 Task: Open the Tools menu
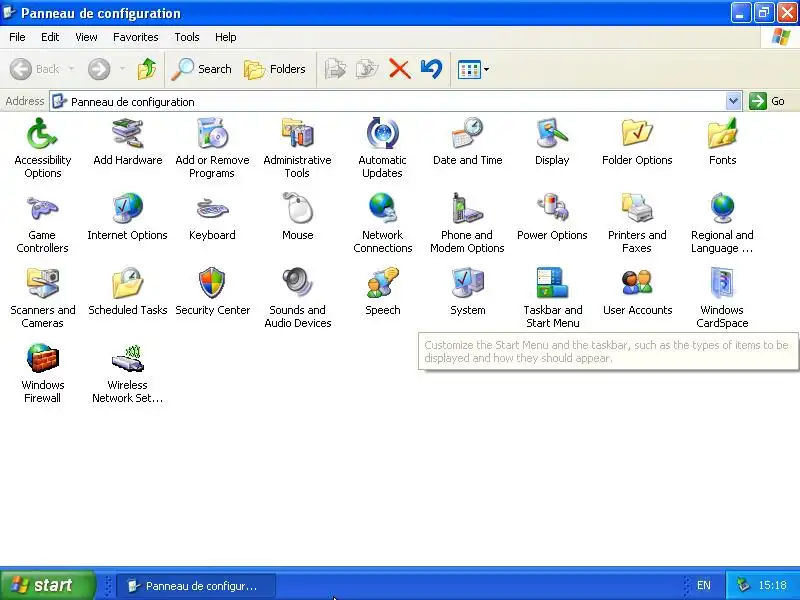(187, 37)
